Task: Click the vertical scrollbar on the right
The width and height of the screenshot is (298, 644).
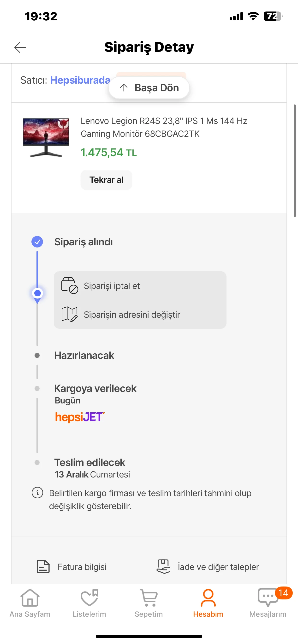Action: pyautogui.click(x=295, y=161)
